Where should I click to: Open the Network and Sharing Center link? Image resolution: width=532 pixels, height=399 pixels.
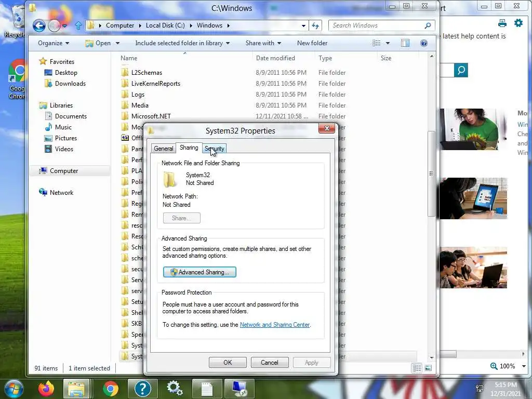click(x=275, y=325)
